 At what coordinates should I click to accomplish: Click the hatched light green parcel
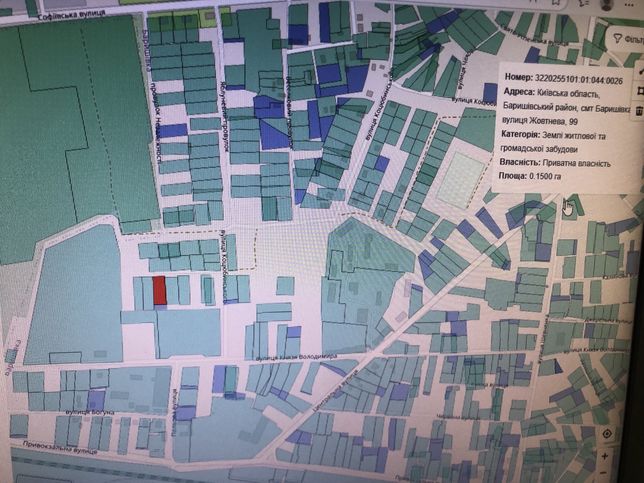click(x=460, y=179)
